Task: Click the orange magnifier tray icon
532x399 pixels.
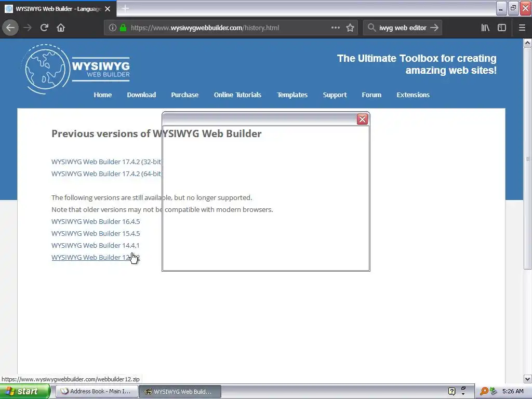Action: pyautogui.click(x=484, y=391)
